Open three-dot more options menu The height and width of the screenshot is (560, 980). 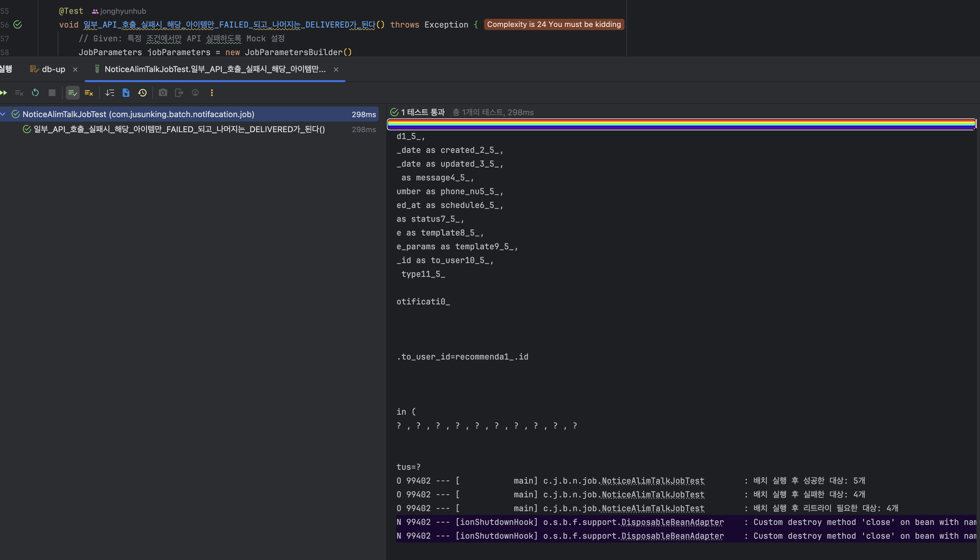(x=212, y=93)
